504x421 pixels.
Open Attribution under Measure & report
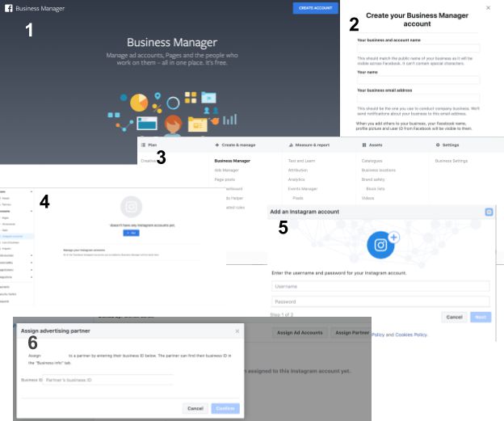(x=298, y=171)
